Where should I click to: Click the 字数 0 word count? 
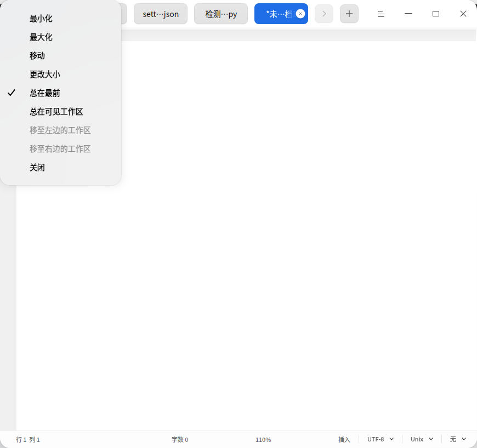[x=180, y=439]
